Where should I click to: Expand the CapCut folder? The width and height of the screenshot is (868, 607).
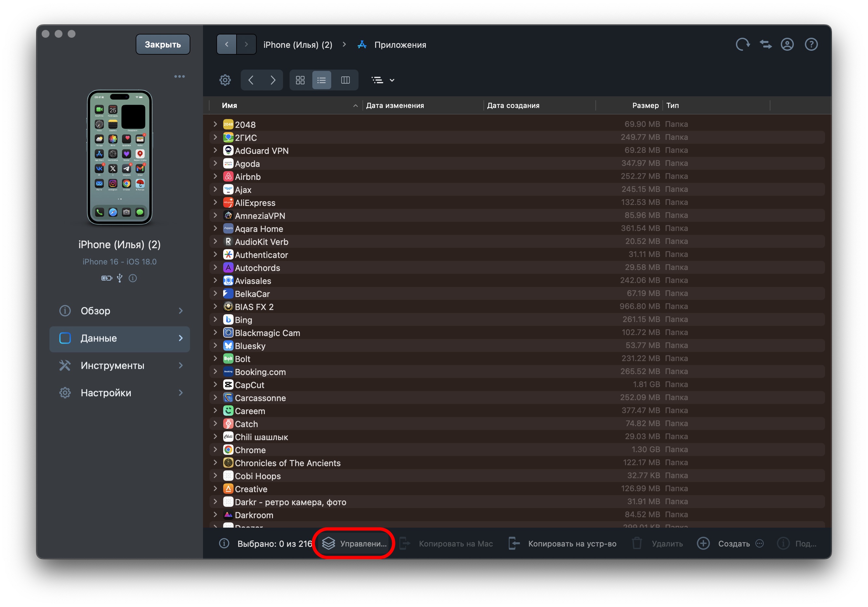pos(215,385)
